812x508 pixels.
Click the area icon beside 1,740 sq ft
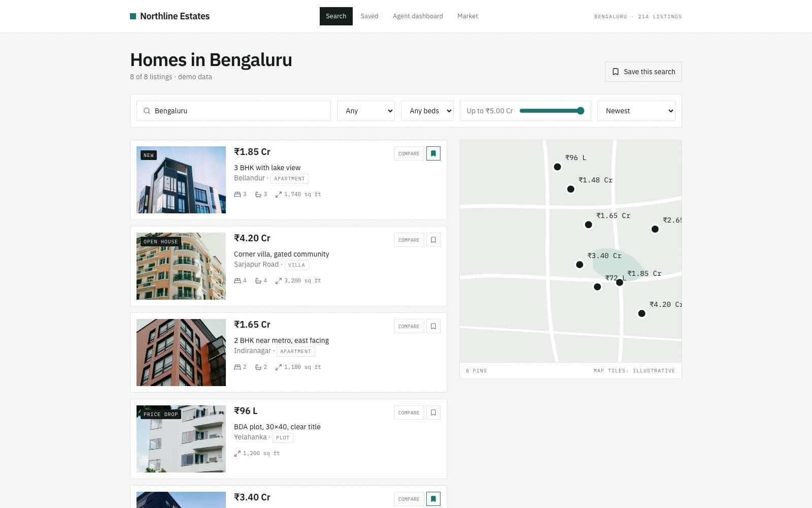(278, 195)
